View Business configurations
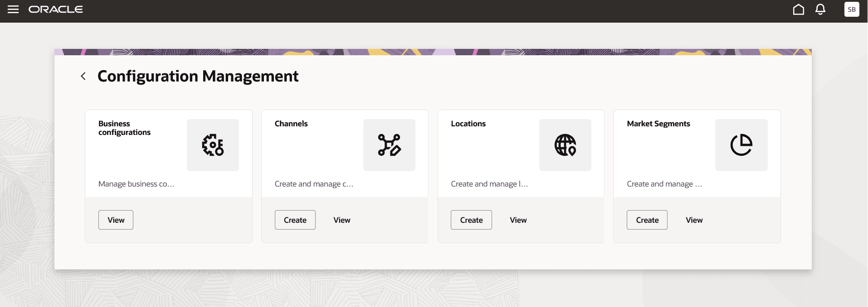This screenshot has width=868, height=307. pos(116,220)
